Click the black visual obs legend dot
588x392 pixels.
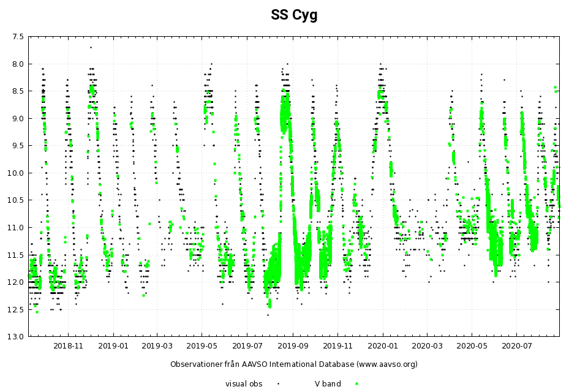[278, 383]
